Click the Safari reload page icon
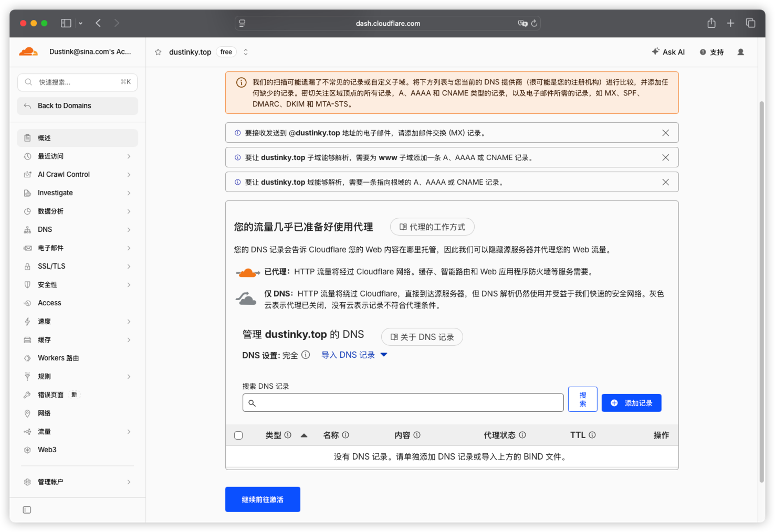 (x=534, y=23)
